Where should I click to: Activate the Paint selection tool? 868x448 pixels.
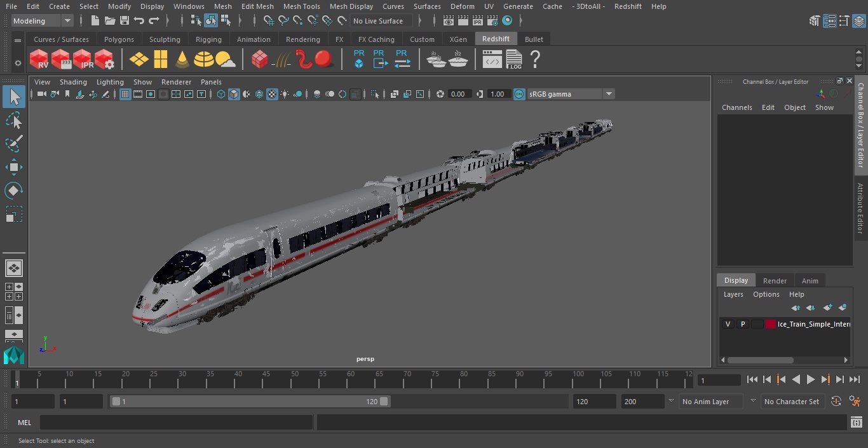14,144
